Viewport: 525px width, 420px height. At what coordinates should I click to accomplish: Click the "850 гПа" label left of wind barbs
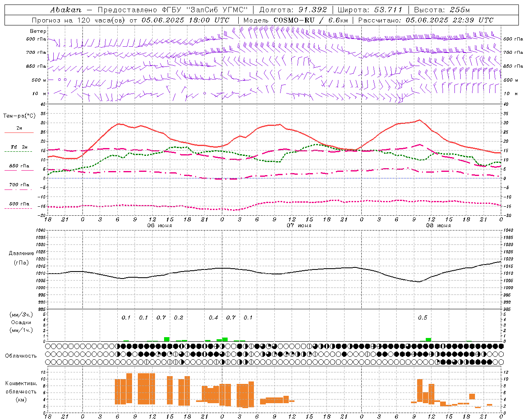(37, 66)
